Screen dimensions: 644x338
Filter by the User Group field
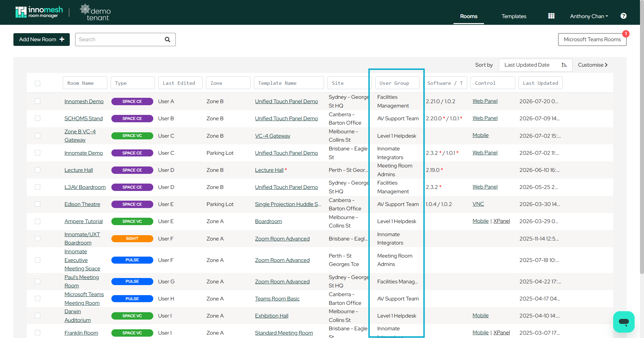[x=397, y=83]
